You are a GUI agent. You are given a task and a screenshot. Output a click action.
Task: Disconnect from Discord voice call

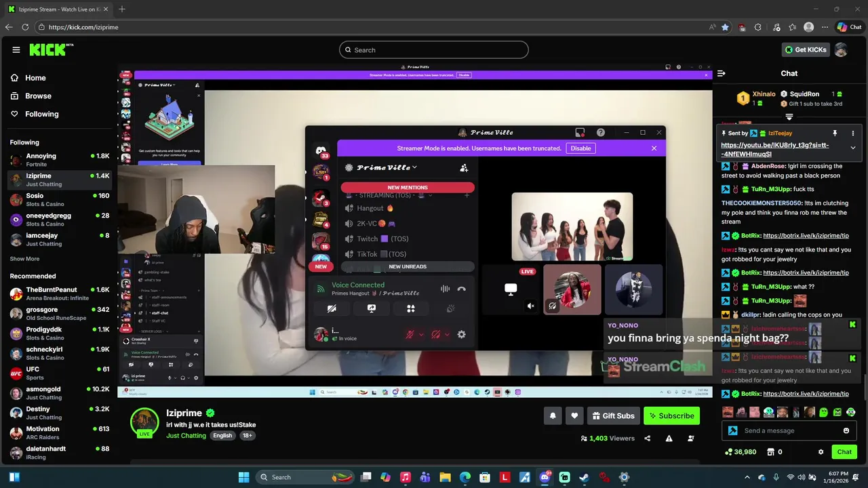(x=461, y=289)
